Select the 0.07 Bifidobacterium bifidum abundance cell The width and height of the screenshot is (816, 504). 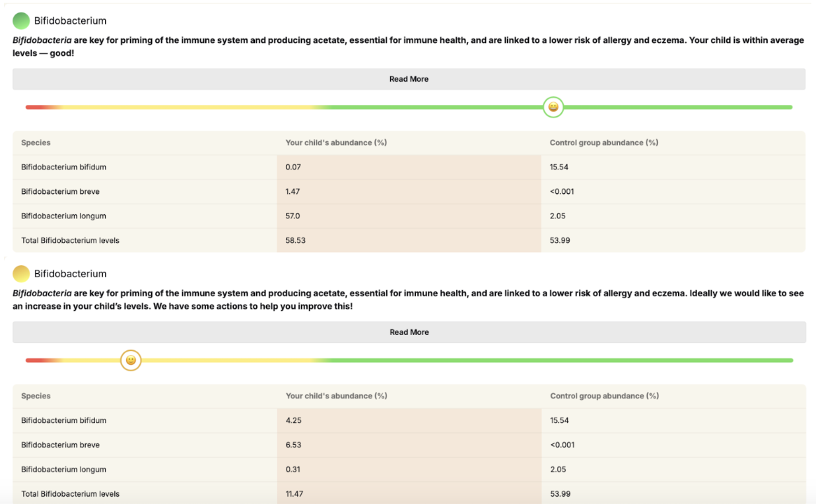coord(293,168)
